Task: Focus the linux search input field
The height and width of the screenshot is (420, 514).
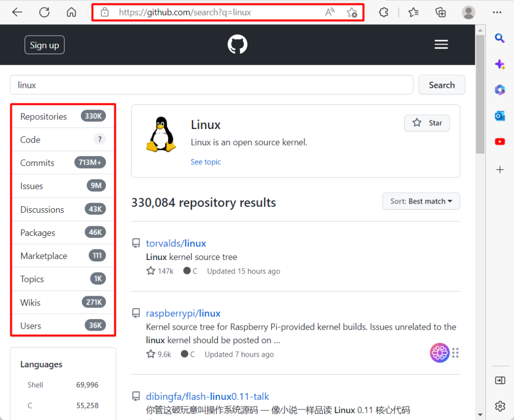Action: [x=211, y=85]
